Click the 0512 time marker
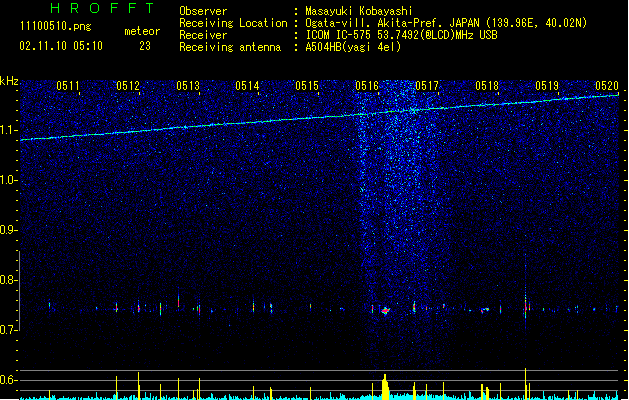Screen dimensions: 629x400 [x=128, y=86]
